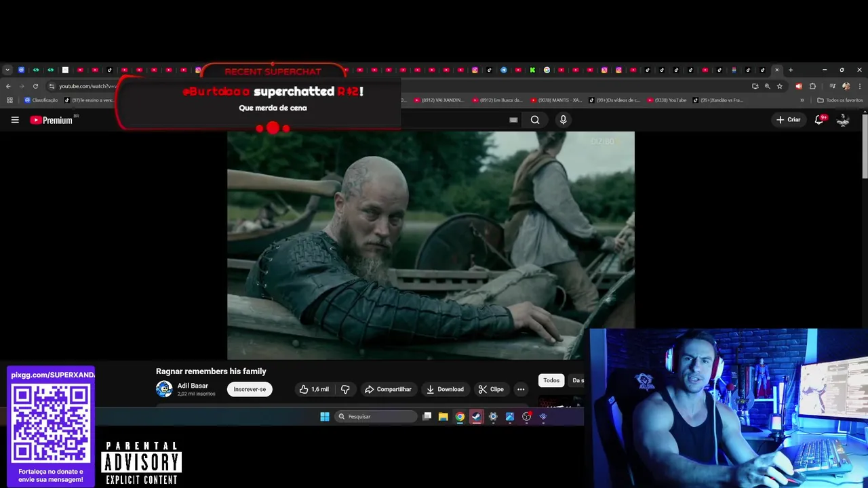The image size is (868, 488).
Task: Select the Todos filter chip
Action: pyautogui.click(x=551, y=380)
